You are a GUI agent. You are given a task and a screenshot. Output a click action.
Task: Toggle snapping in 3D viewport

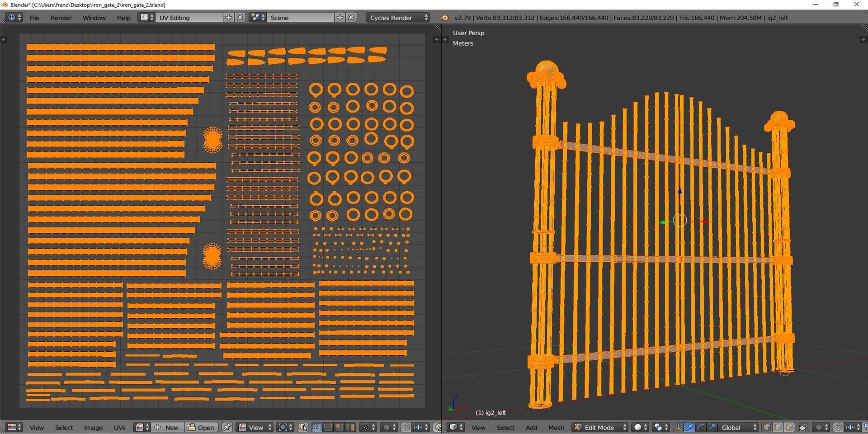click(x=838, y=427)
